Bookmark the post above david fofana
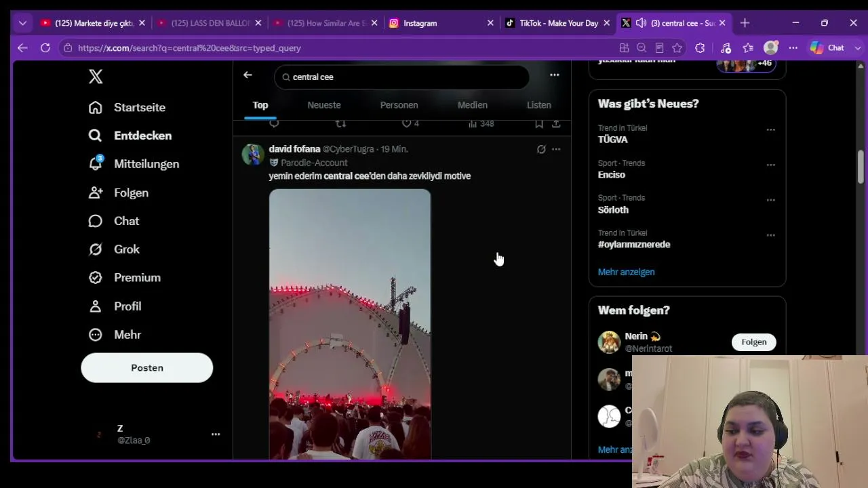Viewport: 868px width, 488px height. [x=538, y=123]
